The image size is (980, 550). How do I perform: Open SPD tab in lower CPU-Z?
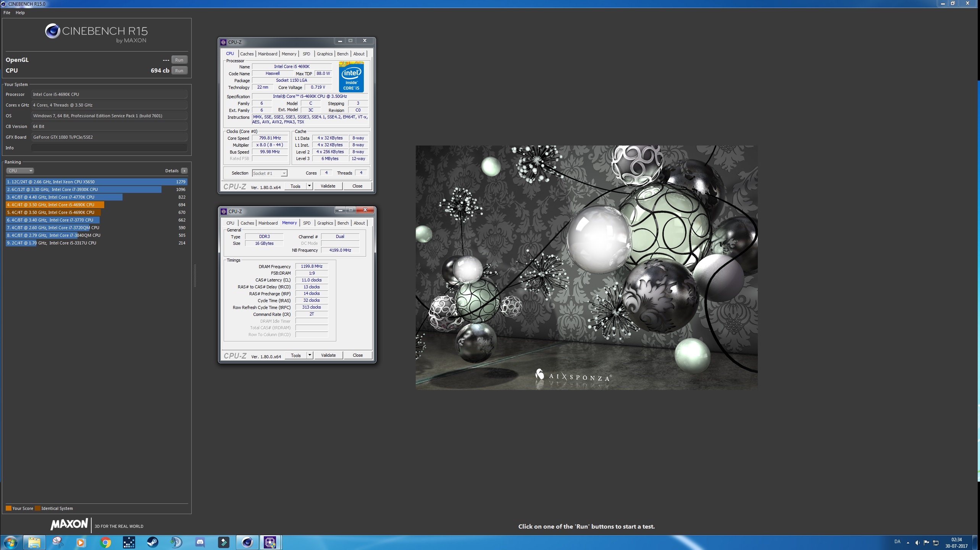(307, 223)
